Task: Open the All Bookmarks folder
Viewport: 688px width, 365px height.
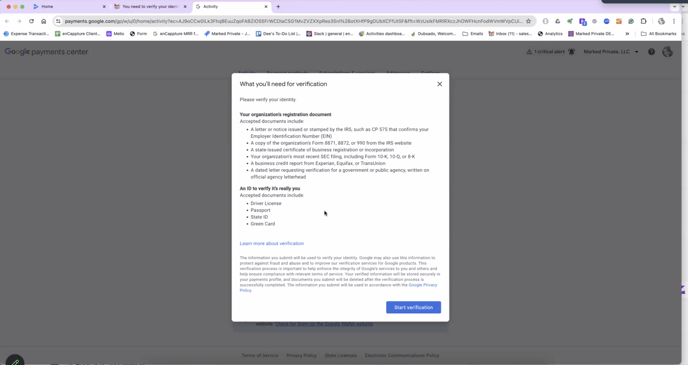Action: (659, 34)
